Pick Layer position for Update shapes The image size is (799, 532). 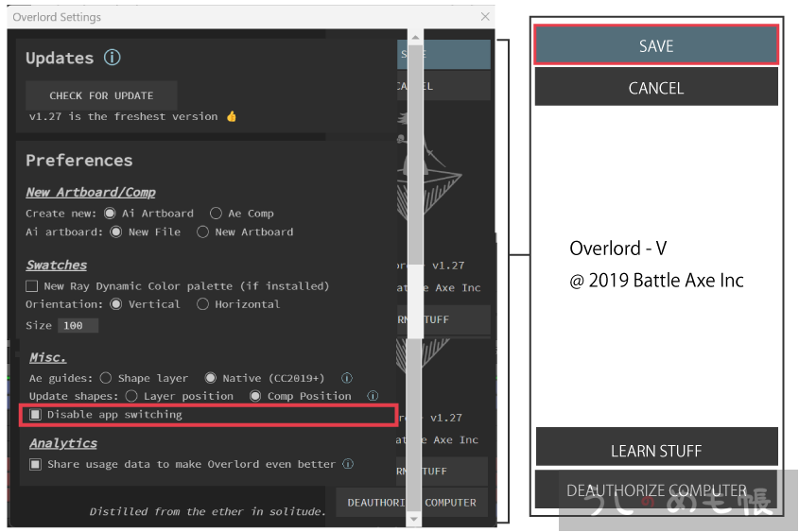[x=131, y=396]
